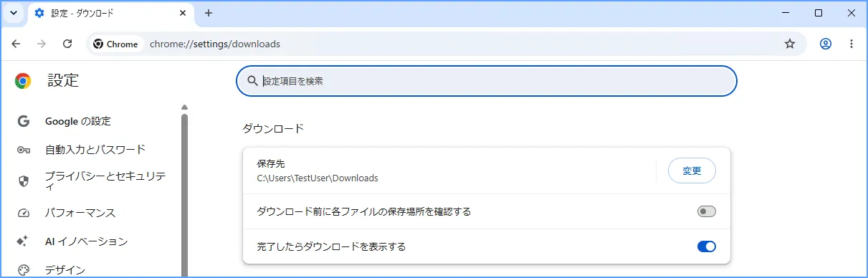The height and width of the screenshot is (278, 868).
Task: Go back with the back arrow
Action: click(16, 44)
